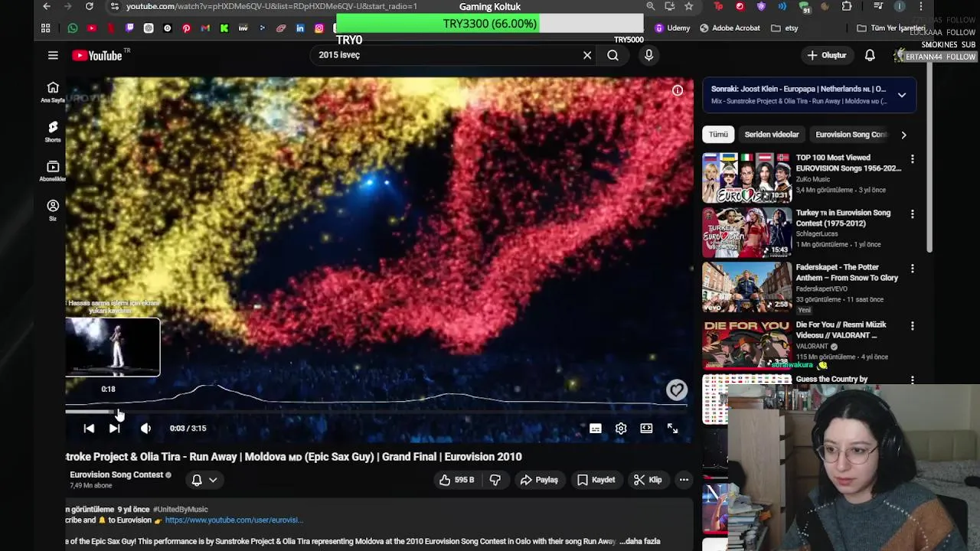This screenshot has width=980, height=551.
Task: Open the Udemy bookmark
Action: tap(672, 28)
